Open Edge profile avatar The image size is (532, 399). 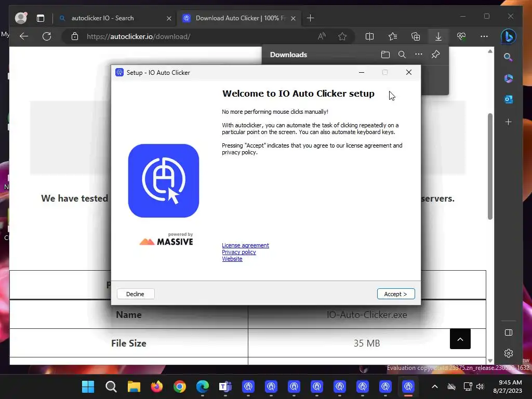21,18
